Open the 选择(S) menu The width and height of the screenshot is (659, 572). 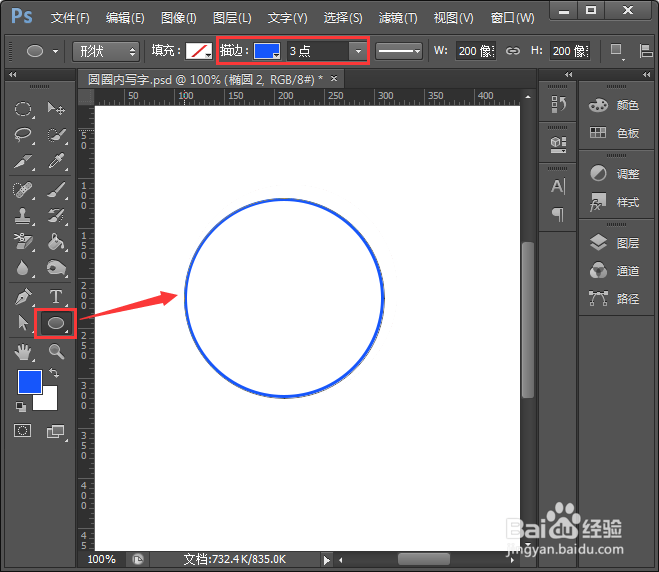[x=343, y=18]
